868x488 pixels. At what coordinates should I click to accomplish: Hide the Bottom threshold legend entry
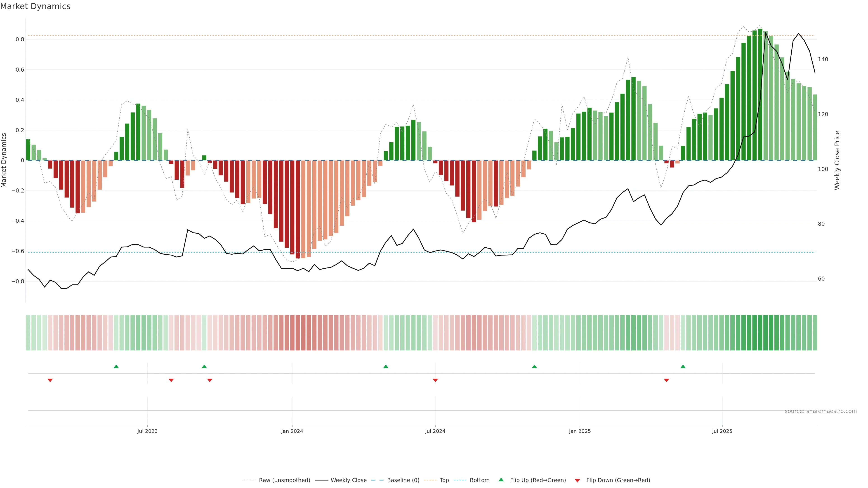pyautogui.click(x=479, y=480)
